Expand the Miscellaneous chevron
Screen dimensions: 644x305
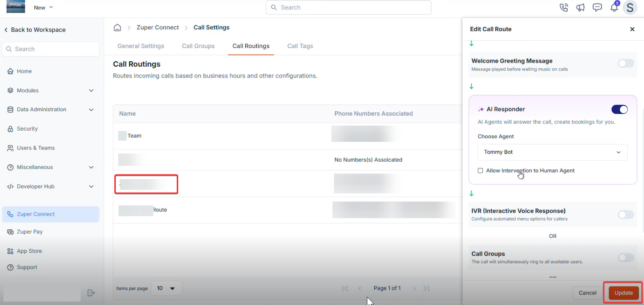click(91, 167)
